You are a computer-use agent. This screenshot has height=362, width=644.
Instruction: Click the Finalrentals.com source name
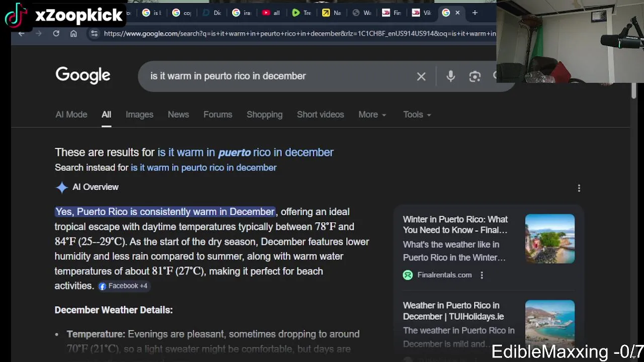click(444, 275)
